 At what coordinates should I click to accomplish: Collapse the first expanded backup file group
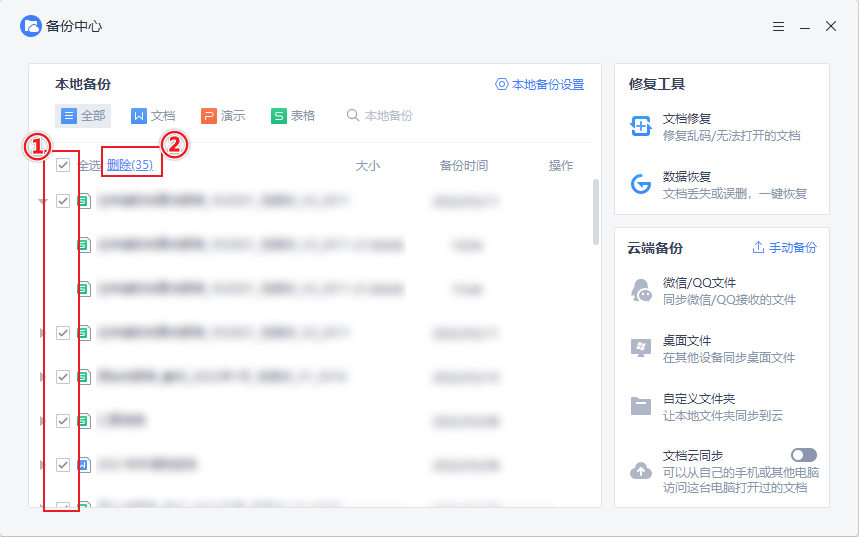pos(42,201)
